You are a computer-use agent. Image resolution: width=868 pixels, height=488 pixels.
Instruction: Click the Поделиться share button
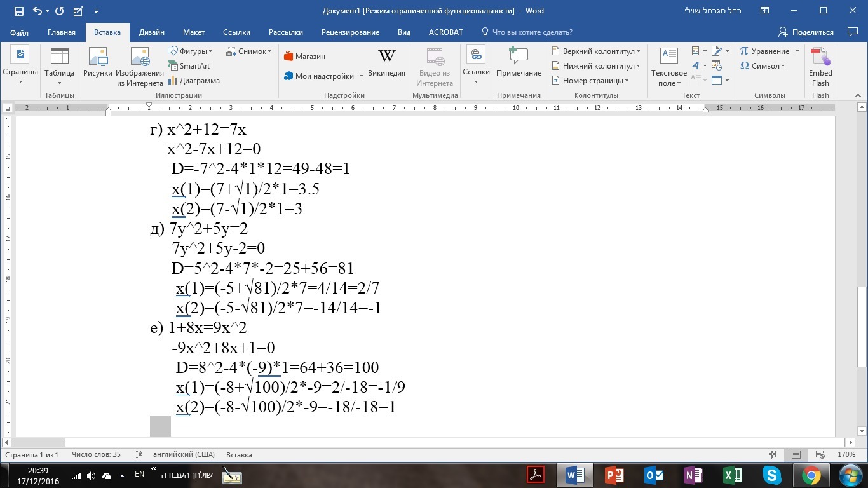[806, 32]
